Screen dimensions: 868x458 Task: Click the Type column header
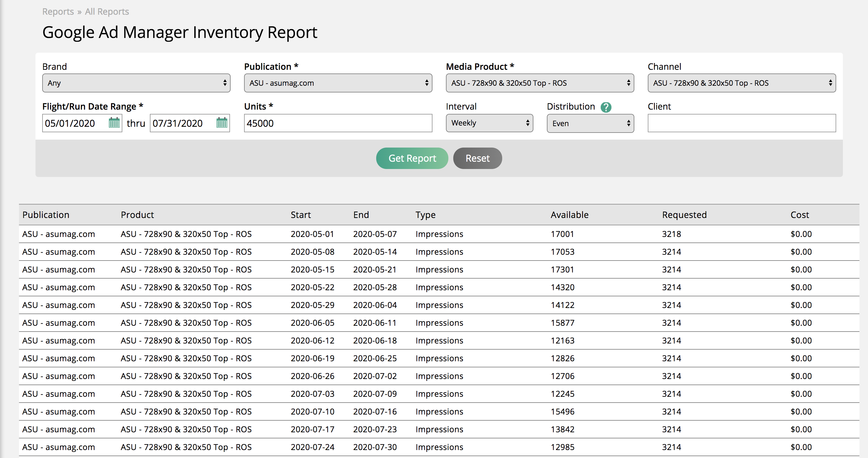(x=425, y=215)
